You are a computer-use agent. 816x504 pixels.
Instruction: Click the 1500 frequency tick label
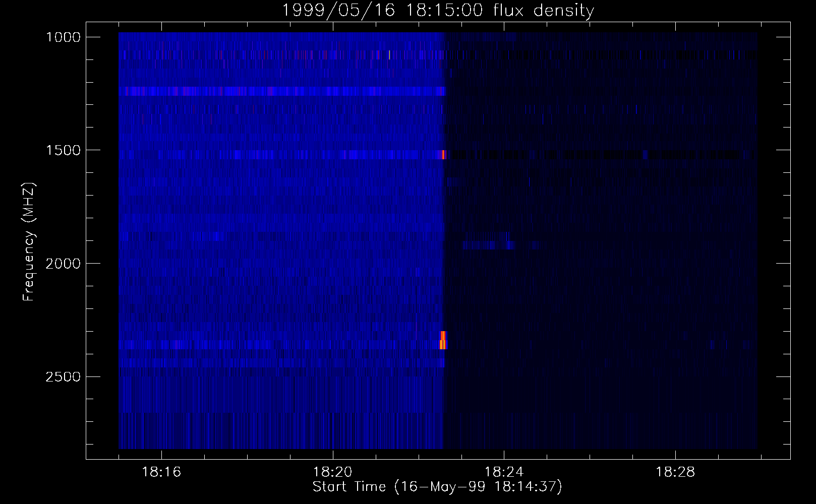point(63,150)
